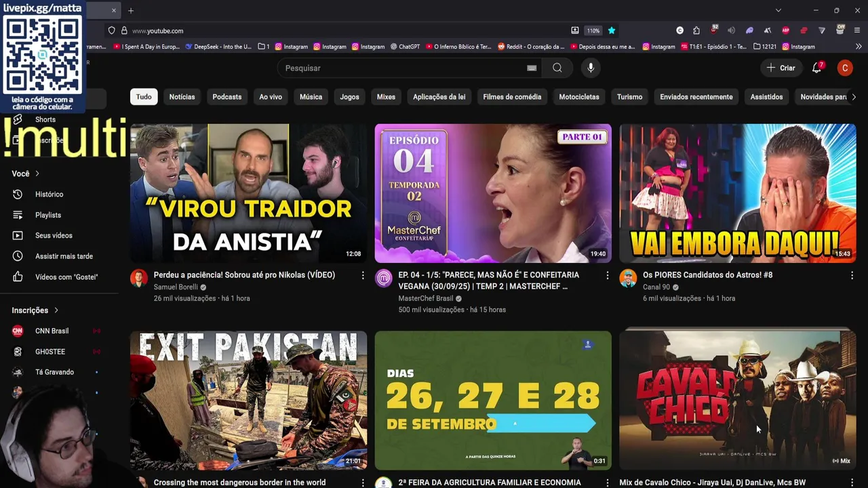Show more filter chips with right arrow
The image size is (868, 488).
click(x=853, y=97)
